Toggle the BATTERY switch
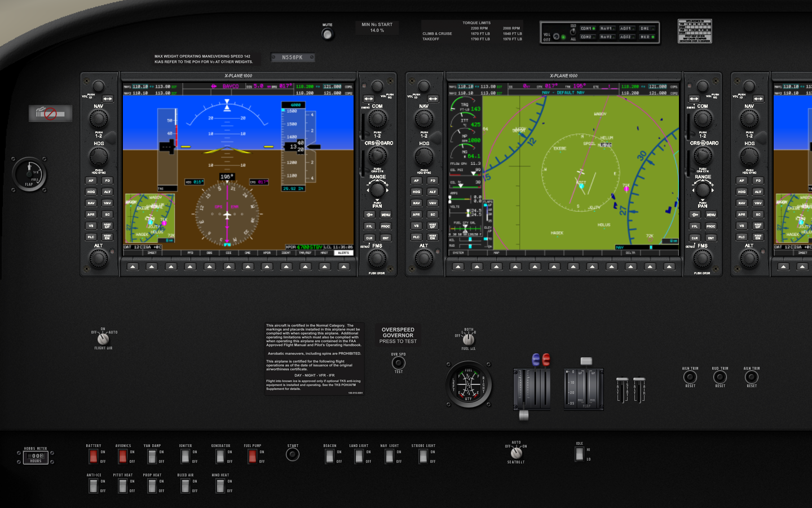The width and height of the screenshot is (812, 508). click(94, 456)
